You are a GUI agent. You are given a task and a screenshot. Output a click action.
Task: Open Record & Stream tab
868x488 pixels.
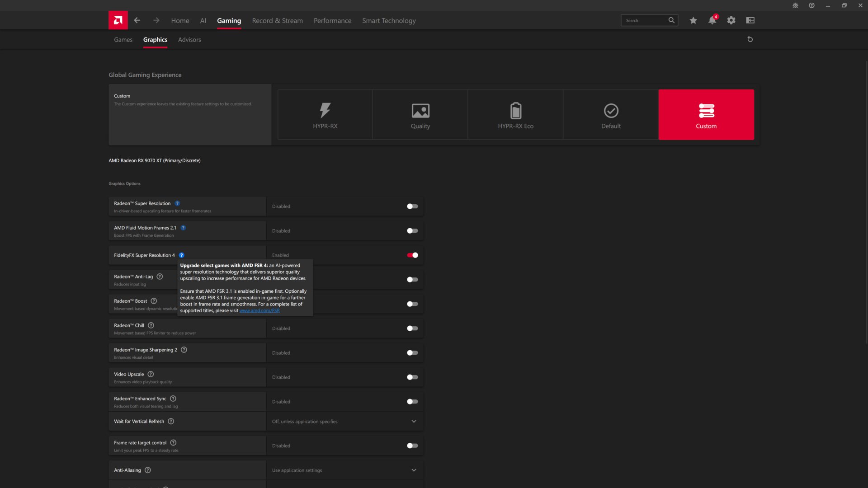click(x=277, y=21)
